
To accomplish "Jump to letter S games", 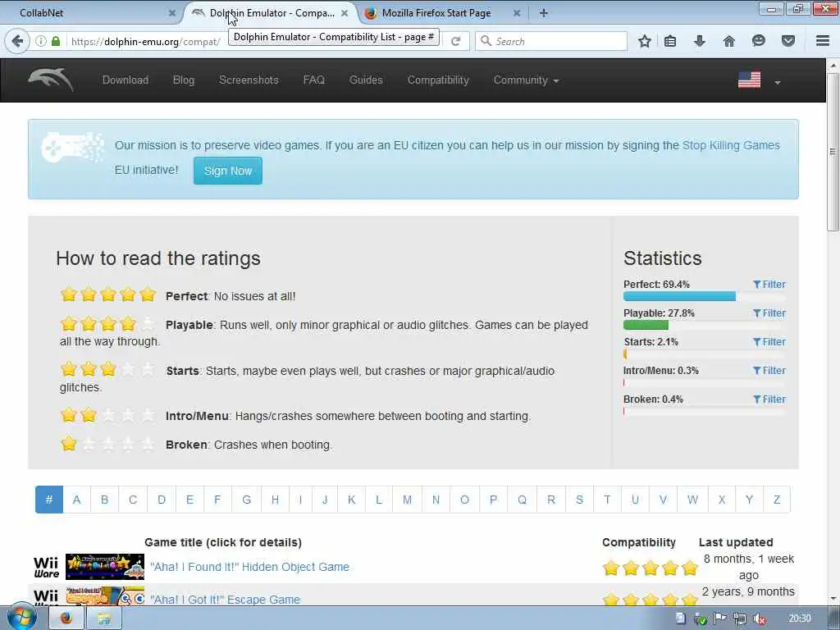I will pyautogui.click(x=579, y=500).
